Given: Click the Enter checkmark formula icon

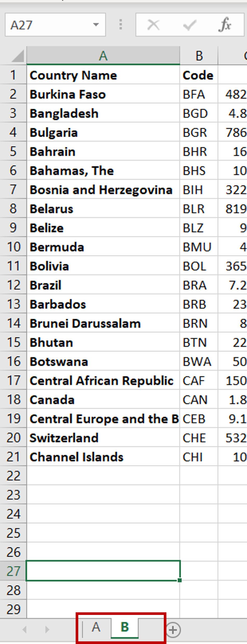Looking at the screenshot, I should 189,25.
